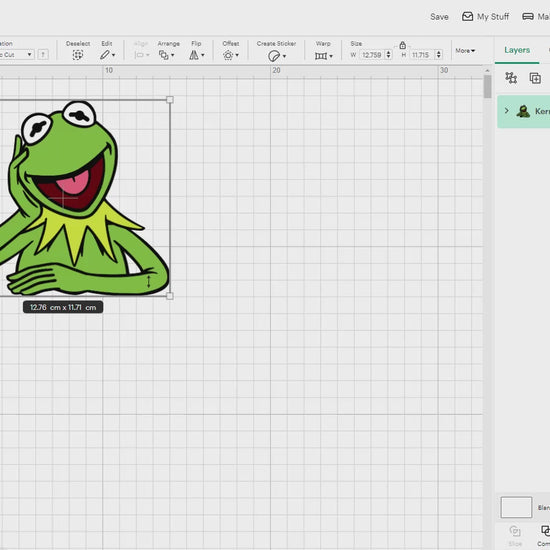Screen dimensions: 550x550
Task: Click Save in the header
Action: [439, 16]
